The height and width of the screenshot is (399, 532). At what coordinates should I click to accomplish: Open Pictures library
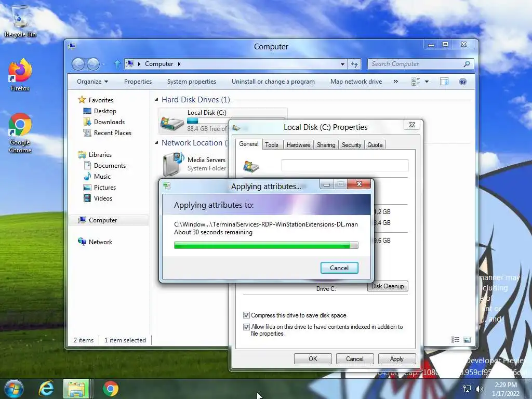[x=100, y=187]
